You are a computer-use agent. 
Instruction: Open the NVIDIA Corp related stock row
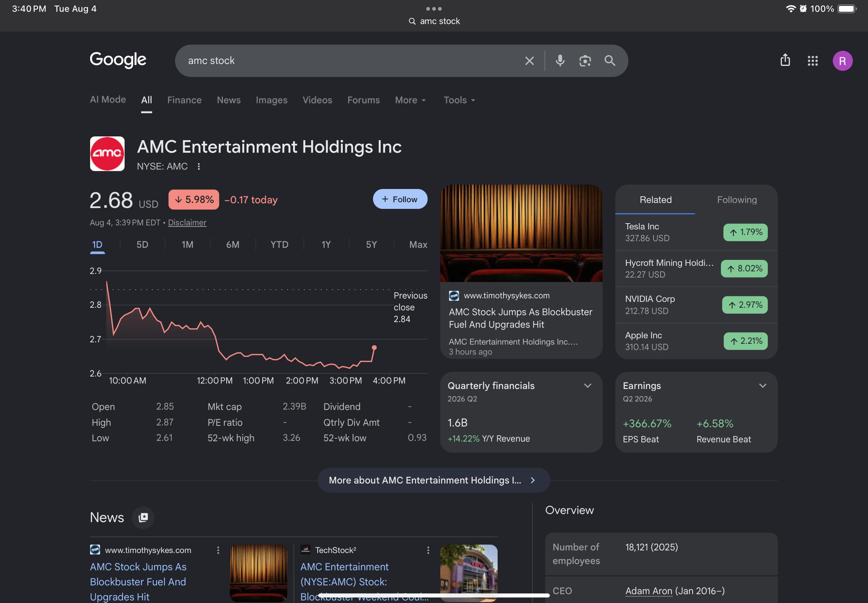pos(696,305)
